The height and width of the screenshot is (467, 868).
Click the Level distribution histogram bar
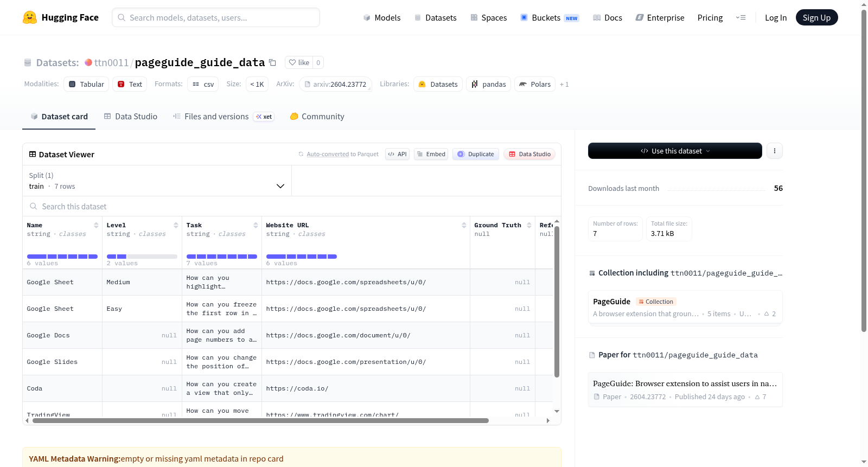[142, 257]
